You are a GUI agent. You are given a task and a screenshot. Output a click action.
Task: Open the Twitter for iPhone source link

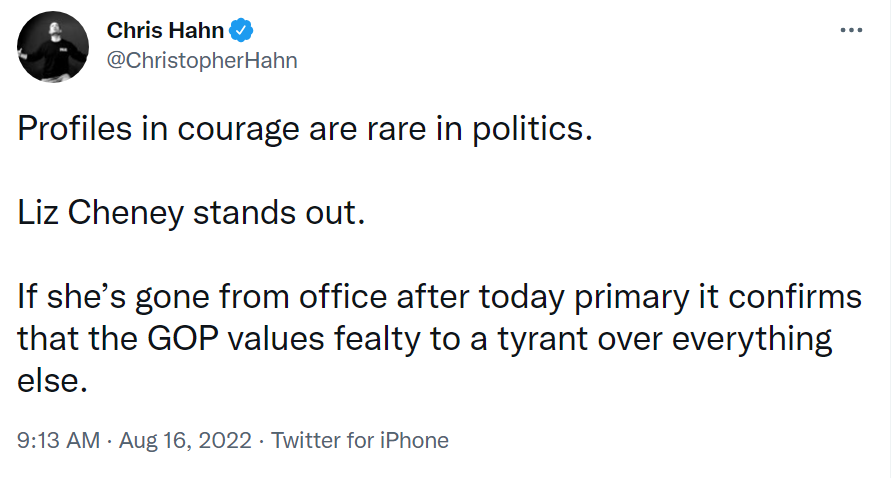click(x=360, y=440)
